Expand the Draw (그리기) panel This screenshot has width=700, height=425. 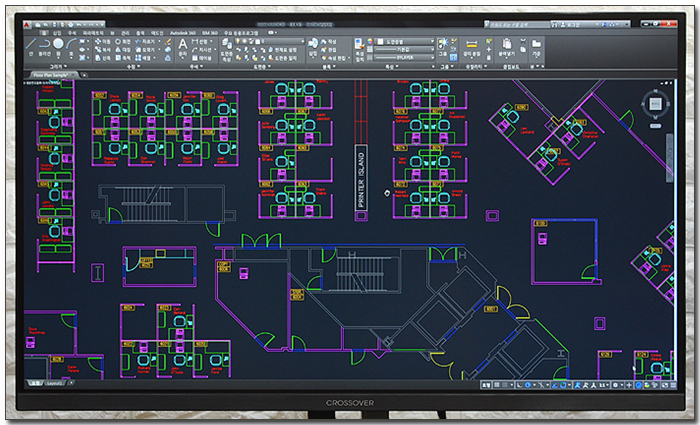(58, 66)
